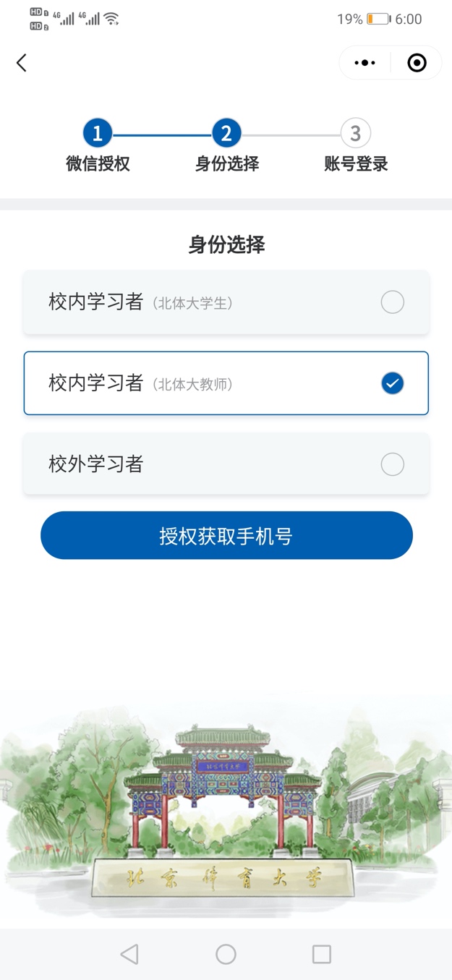Screen dimensions: 452x980
Task: Click the circular close mini-program icon
Action: coord(417,62)
